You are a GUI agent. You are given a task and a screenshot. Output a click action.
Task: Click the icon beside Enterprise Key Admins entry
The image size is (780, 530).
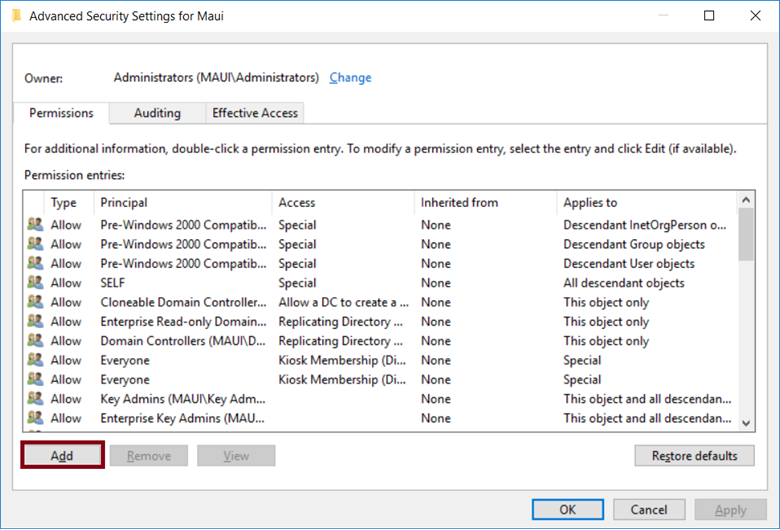tap(35, 418)
